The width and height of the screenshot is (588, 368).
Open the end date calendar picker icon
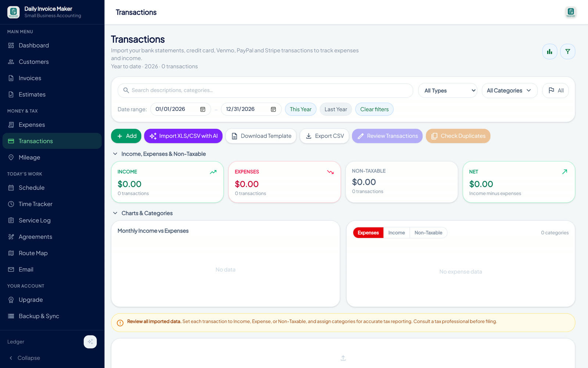tap(273, 109)
